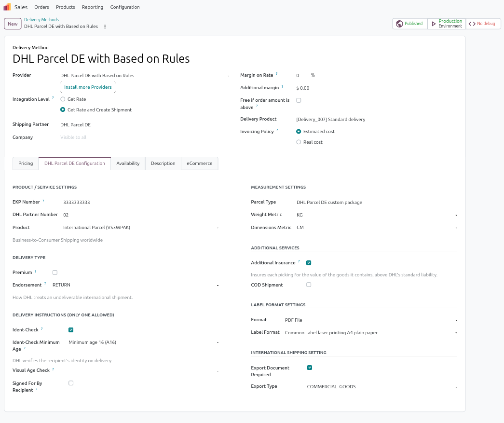Image resolution: width=504 pixels, height=423 pixels.
Task: Open the Configuration menu in top bar
Action: pos(125,7)
